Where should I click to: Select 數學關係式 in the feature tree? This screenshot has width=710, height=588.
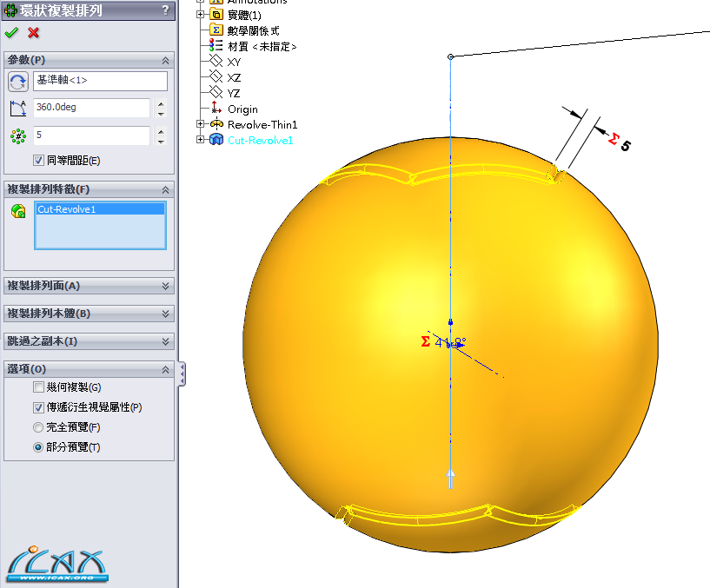pyautogui.click(x=254, y=30)
